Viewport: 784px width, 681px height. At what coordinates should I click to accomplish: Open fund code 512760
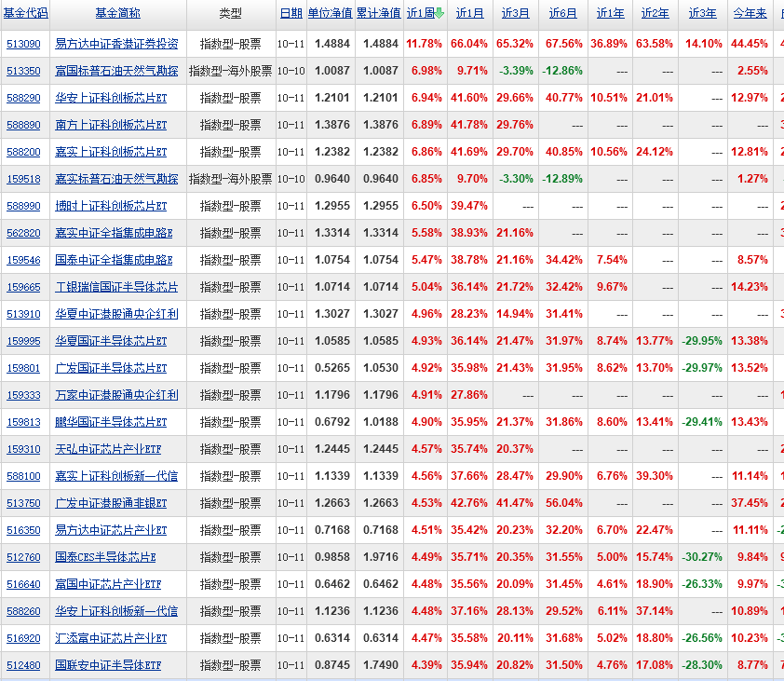point(23,557)
